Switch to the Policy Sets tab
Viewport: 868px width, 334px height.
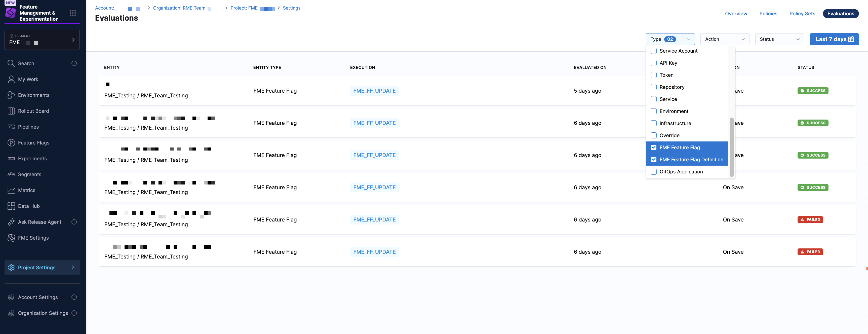(802, 14)
